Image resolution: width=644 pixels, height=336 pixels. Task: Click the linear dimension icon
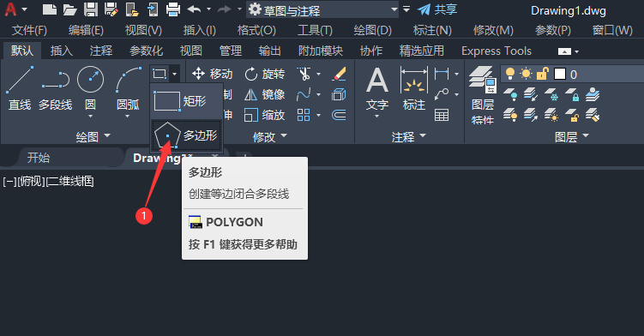(442, 74)
